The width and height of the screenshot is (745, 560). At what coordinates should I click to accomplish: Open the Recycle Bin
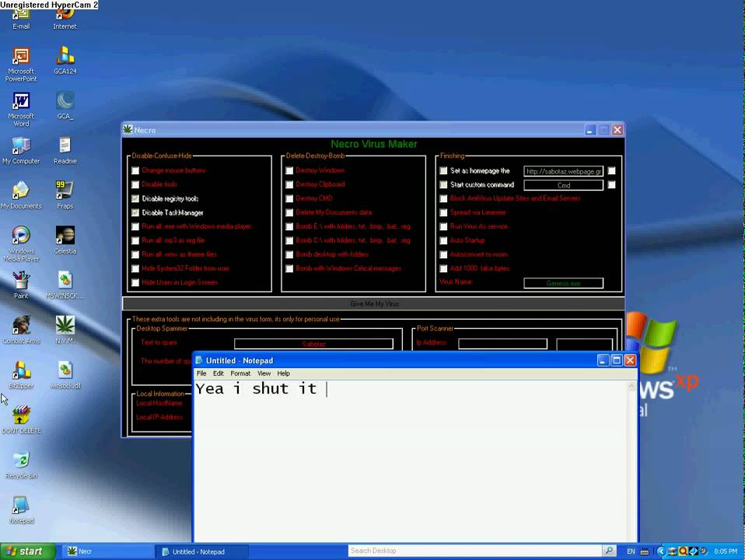point(21,464)
